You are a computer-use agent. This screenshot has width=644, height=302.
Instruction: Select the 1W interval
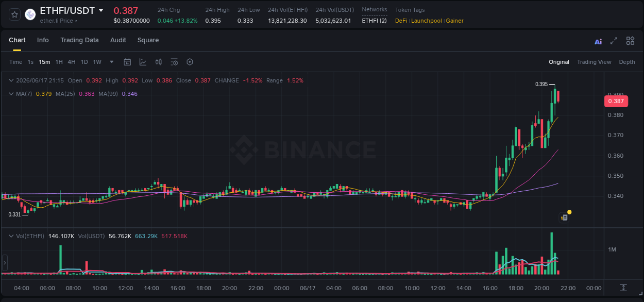point(97,62)
